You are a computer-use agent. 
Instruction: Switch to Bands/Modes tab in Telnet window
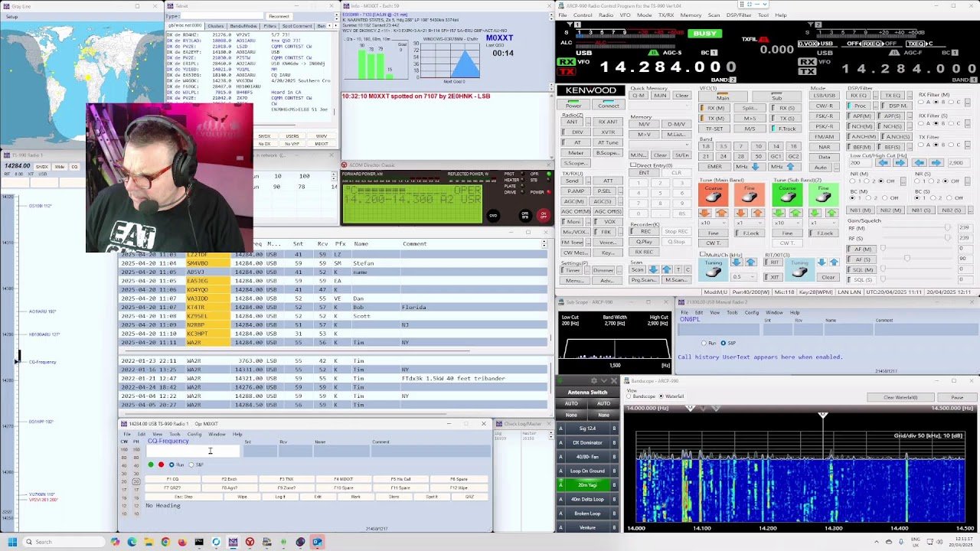pos(243,26)
